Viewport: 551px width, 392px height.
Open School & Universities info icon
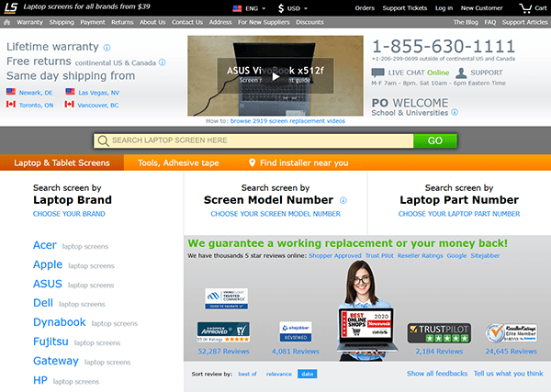(455, 112)
